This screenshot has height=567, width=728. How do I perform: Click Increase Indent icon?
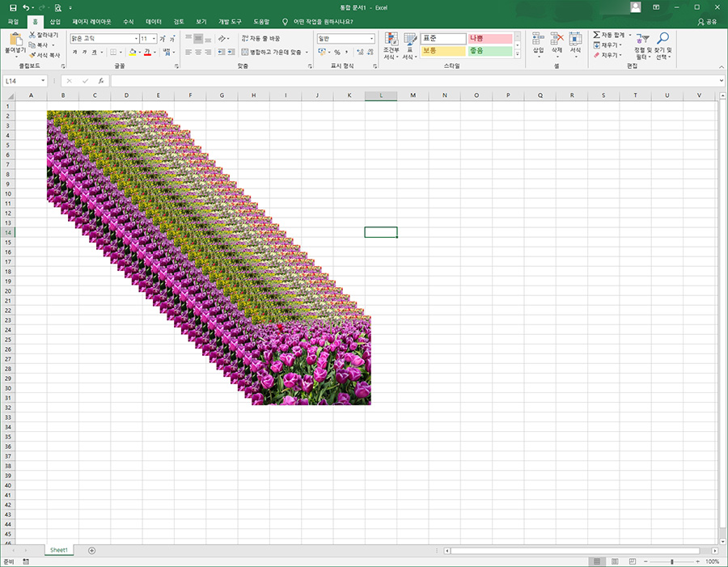pos(231,52)
